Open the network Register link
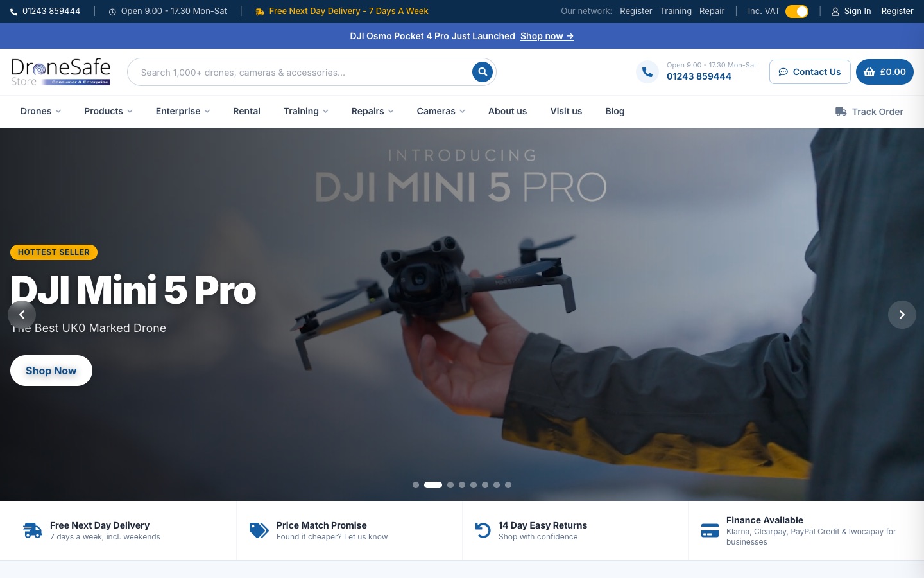The width and height of the screenshot is (924, 578). click(636, 12)
